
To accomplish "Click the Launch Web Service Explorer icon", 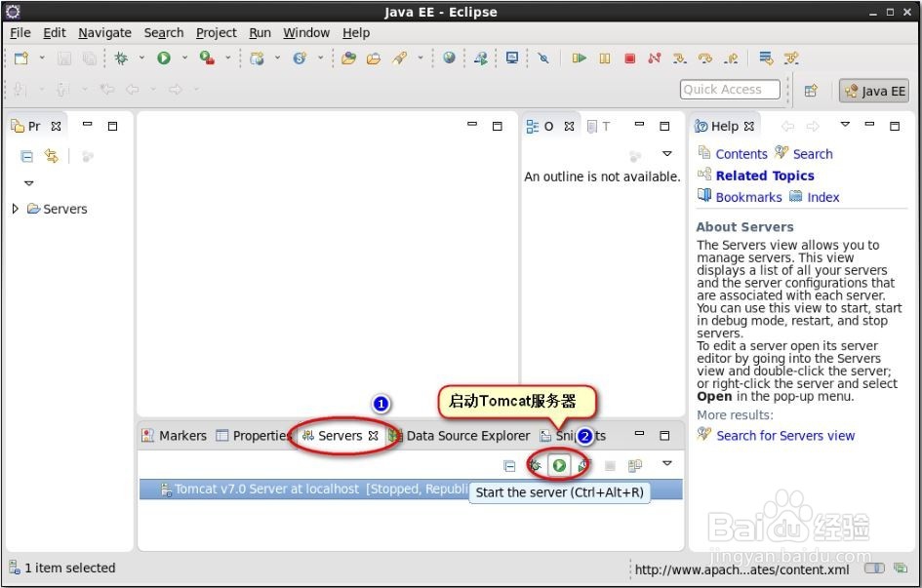I will pos(481,58).
